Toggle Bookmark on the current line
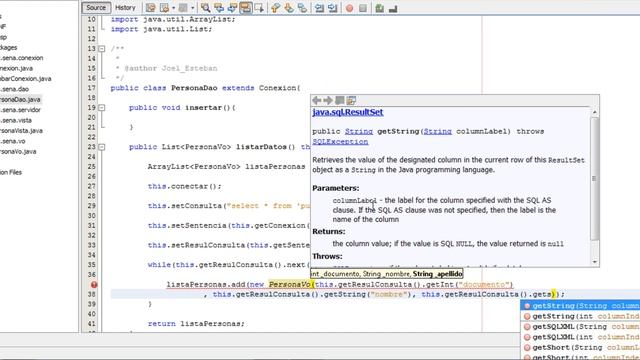This screenshot has height=360, width=640. point(302,8)
